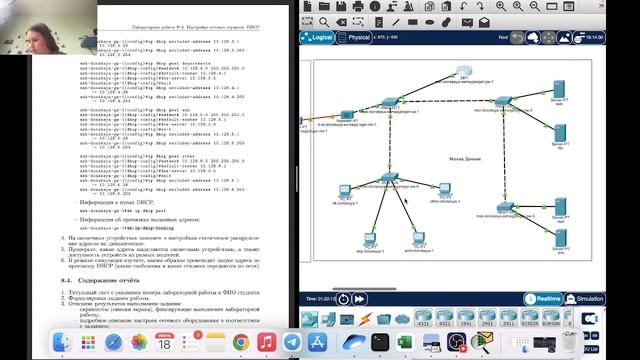Switch to the Physical workspace tab
This screenshot has height=360, width=640.
(354, 38)
